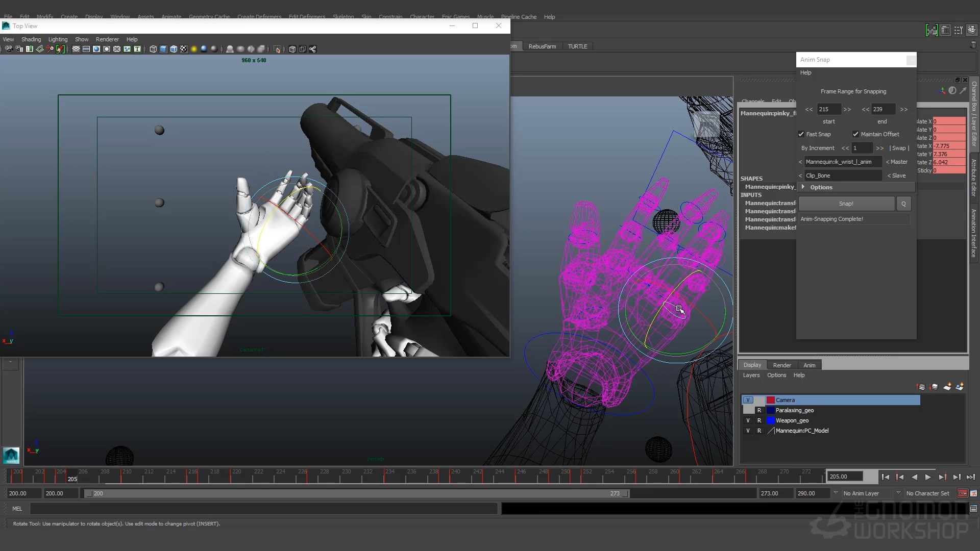Click the blue Weapon_geo color swatch
Image resolution: width=980 pixels, height=551 pixels.
click(772, 420)
